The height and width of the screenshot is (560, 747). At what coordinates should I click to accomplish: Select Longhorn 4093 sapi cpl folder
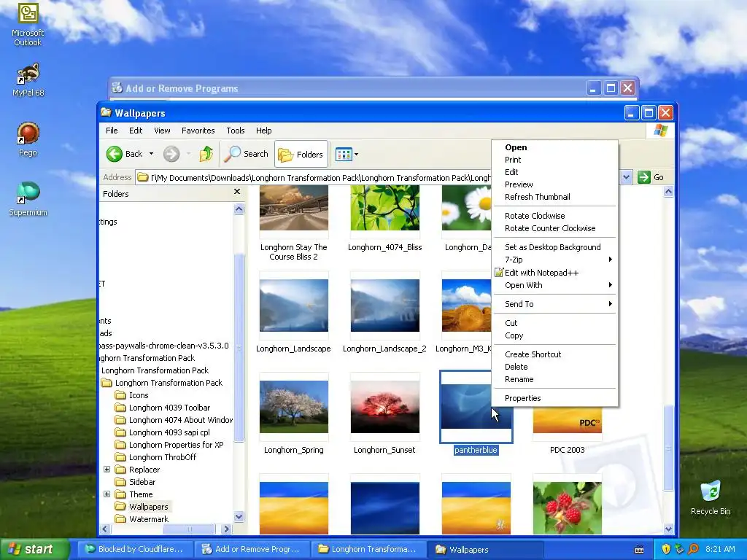coord(169,432)
